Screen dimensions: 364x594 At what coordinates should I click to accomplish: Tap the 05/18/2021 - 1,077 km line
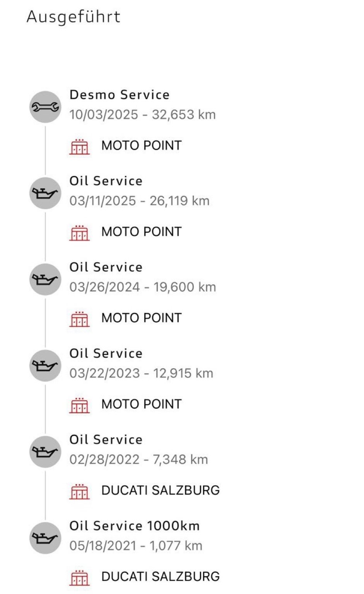[136, 546]
